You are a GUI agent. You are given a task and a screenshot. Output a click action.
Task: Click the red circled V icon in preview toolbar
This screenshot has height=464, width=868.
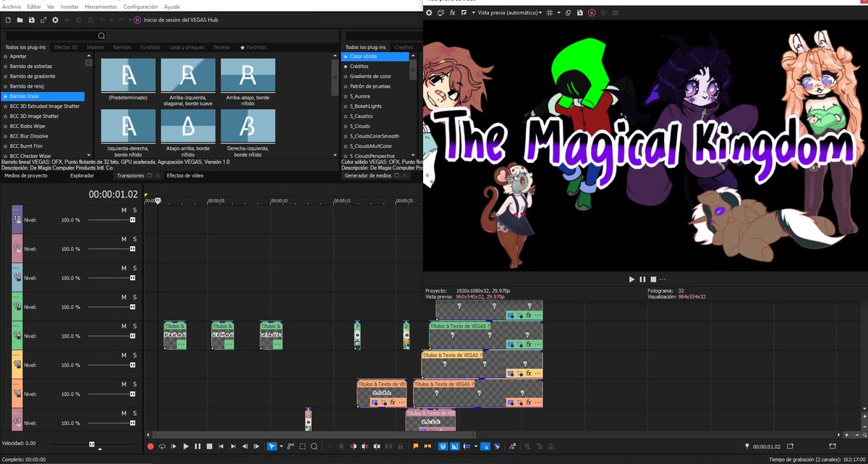(592, 13)
